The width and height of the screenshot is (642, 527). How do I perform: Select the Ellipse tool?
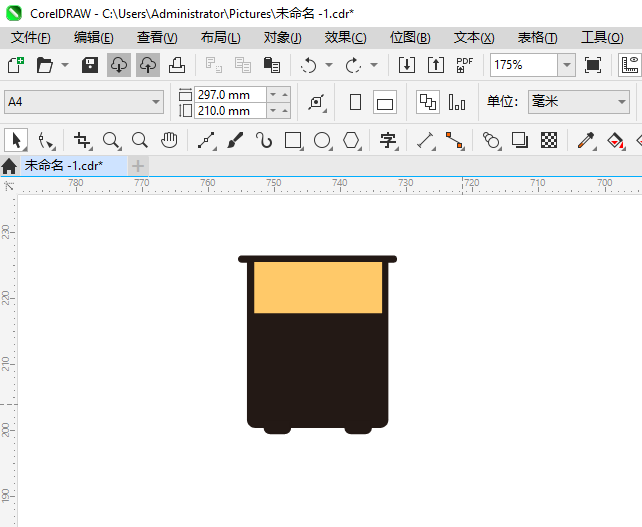322,140
